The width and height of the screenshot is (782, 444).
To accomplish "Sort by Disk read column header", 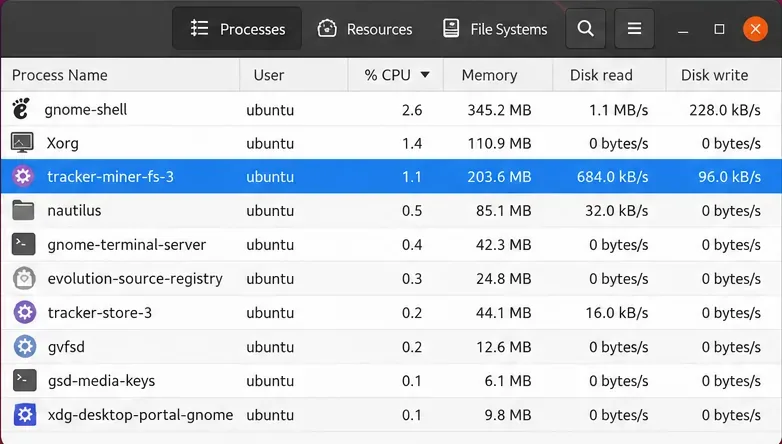I will click(609, 75).
